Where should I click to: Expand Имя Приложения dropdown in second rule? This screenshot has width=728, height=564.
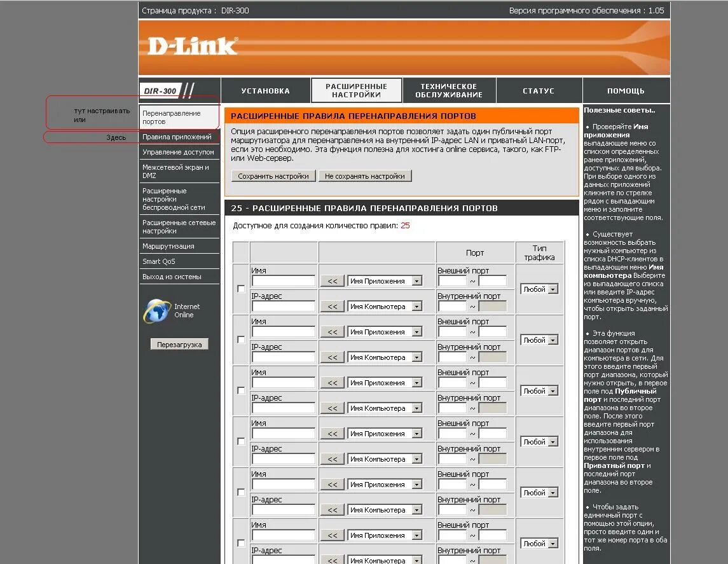pyautogui.click(x=385, y=332)
